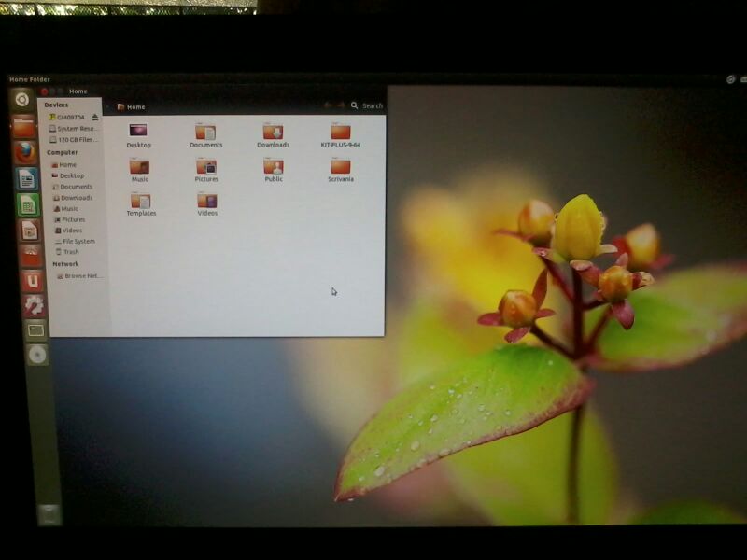Select Trash in the sidebar
This screenshot has width=747, height=560.
[x=67, y=252]
